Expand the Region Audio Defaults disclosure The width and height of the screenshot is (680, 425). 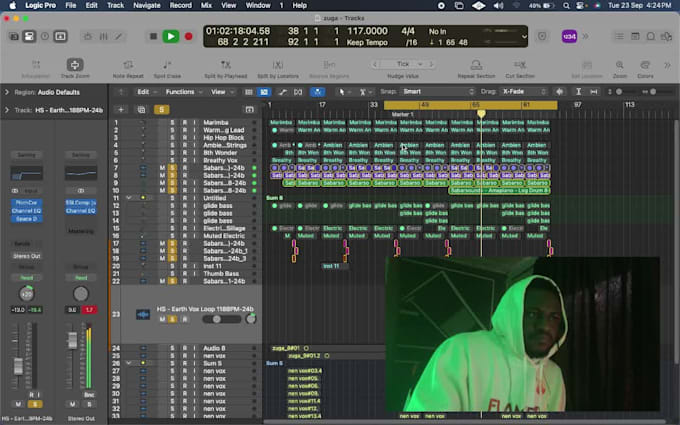[x=7, y=92]
